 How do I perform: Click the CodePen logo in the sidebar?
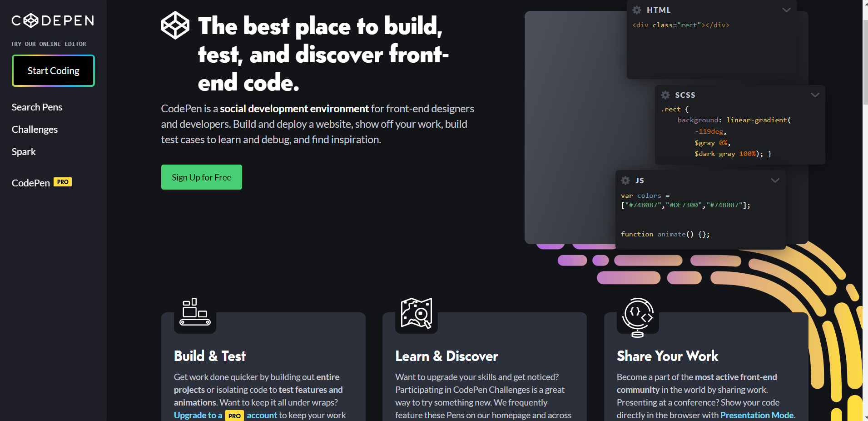[x=53, y=20]
